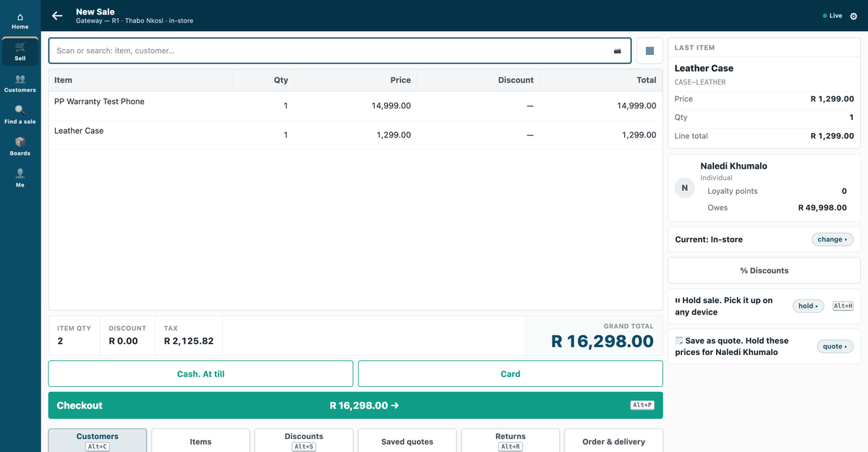Expand the hold sale option

[x=809, y=306]
